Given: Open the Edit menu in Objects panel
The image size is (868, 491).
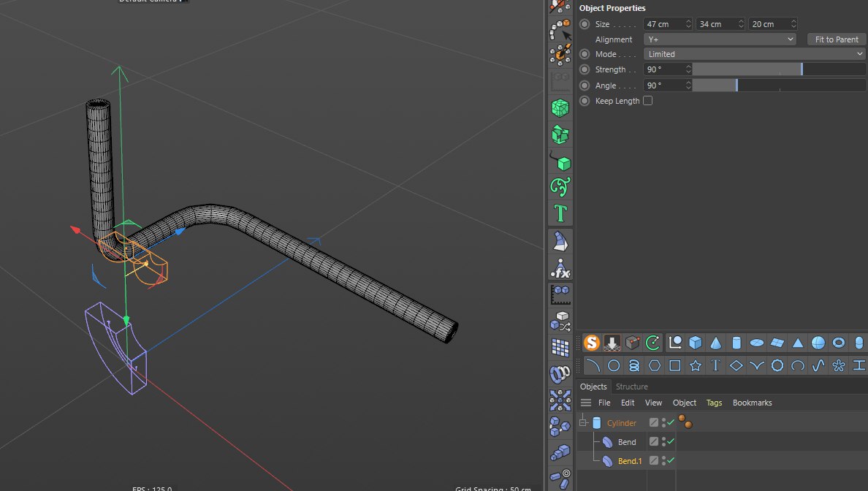Looking at the screenshot, I should [628, 403].
